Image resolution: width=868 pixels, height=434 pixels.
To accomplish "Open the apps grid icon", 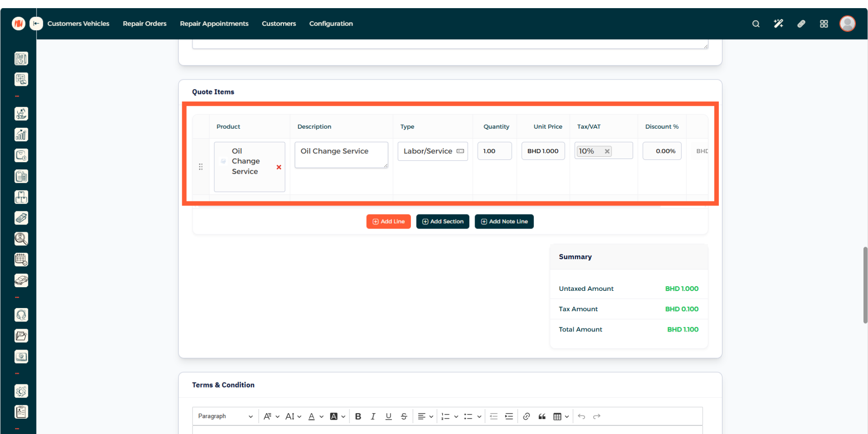I will [824, 24].
